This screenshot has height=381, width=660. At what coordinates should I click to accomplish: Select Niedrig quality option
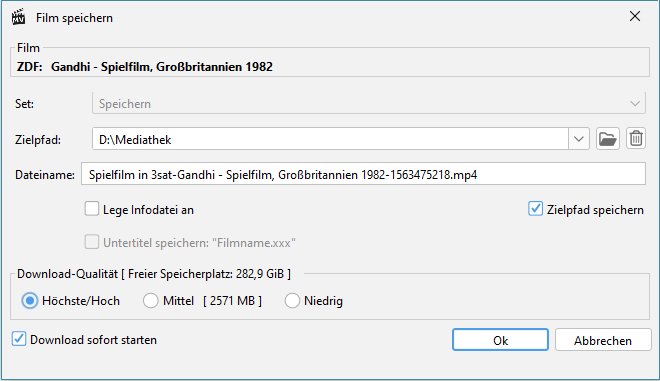tap(292, 301)
